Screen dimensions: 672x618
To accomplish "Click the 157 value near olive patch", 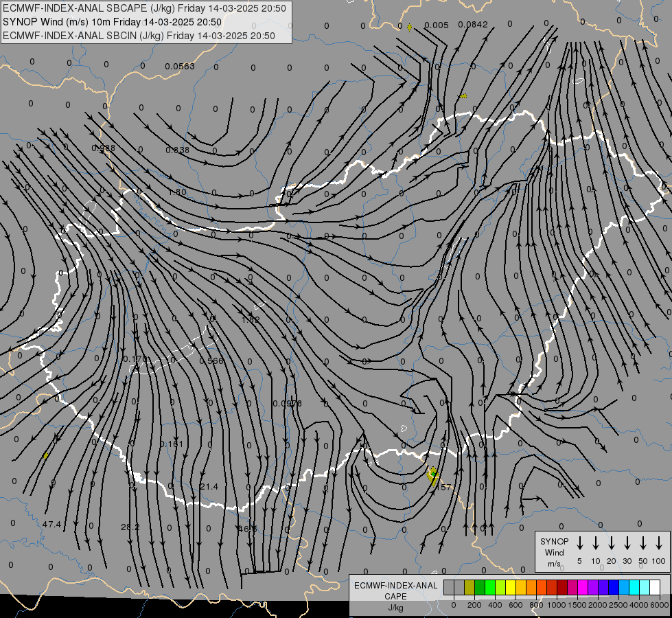I will pos(443,487).
